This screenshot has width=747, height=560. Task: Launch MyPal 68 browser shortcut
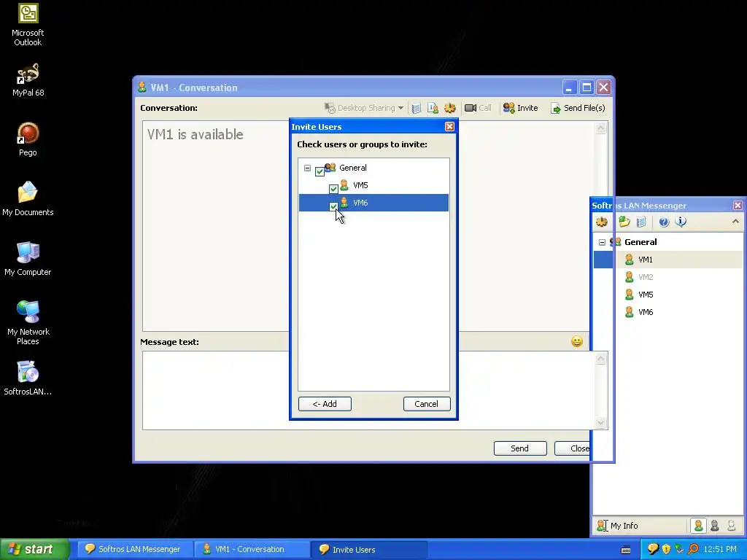(x=28, y=79)
